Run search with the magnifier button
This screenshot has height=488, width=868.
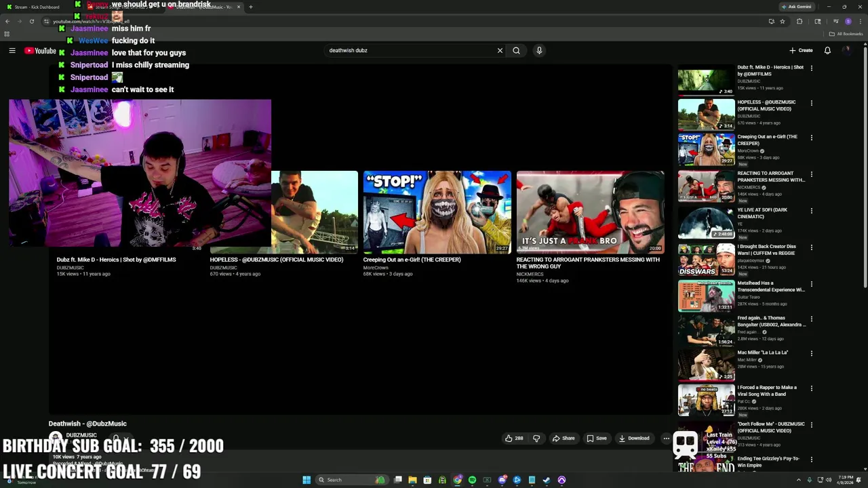(x=516, y=50)
